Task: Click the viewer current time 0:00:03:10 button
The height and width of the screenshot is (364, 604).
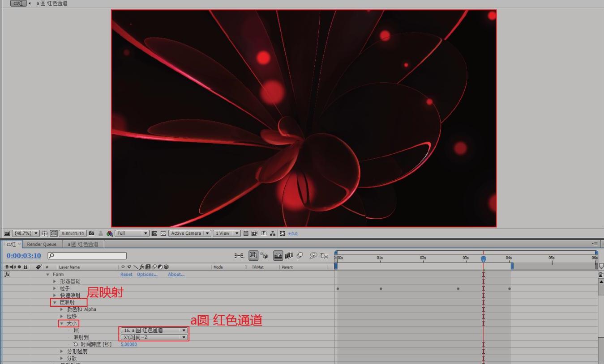Action: tap(73, 233)
